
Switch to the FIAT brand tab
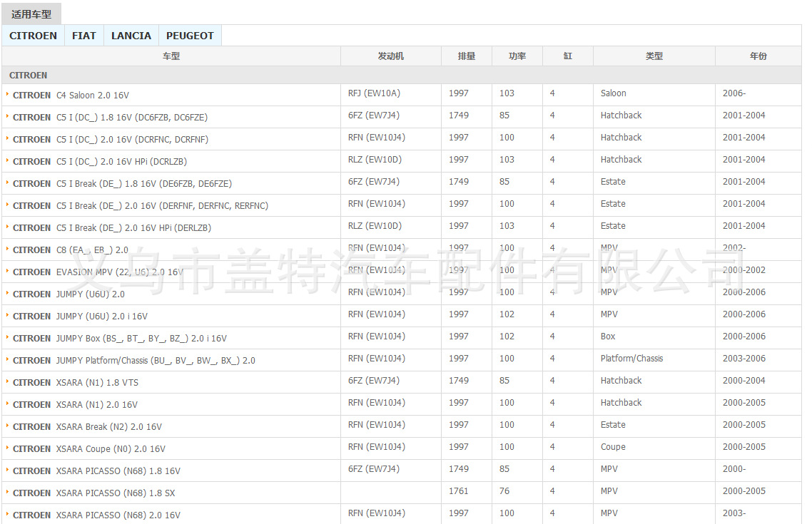pyautogui.click(x=84, y=36)
